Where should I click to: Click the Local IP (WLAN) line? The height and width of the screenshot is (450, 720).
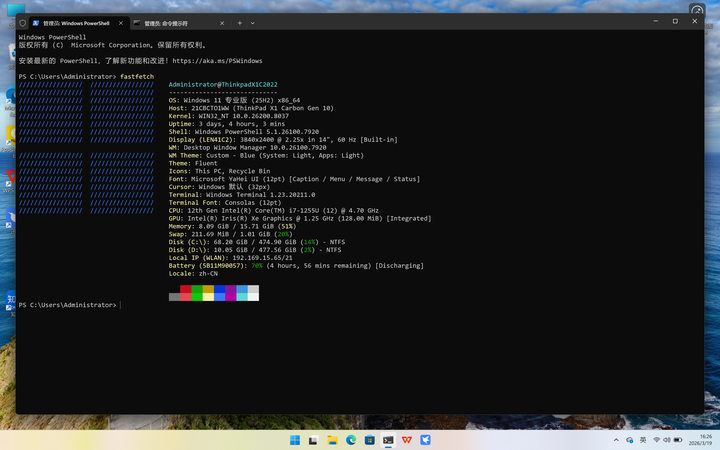click(230, 258)
